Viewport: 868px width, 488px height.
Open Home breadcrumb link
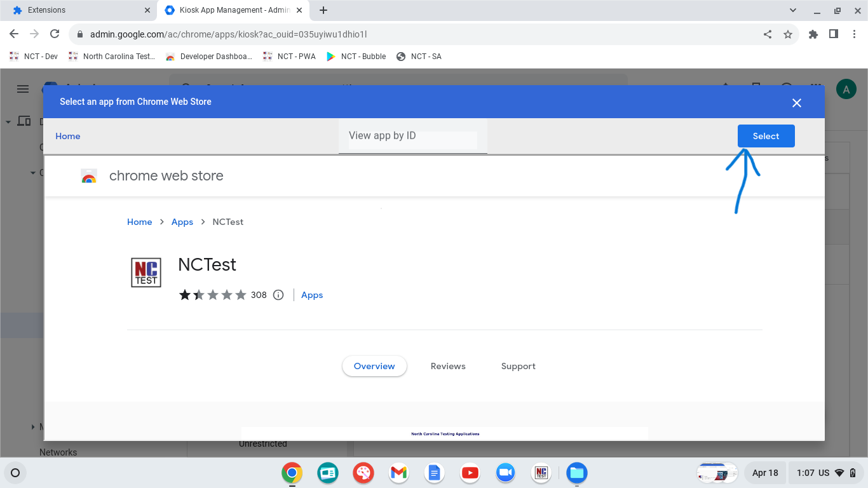tap(140, 222)
